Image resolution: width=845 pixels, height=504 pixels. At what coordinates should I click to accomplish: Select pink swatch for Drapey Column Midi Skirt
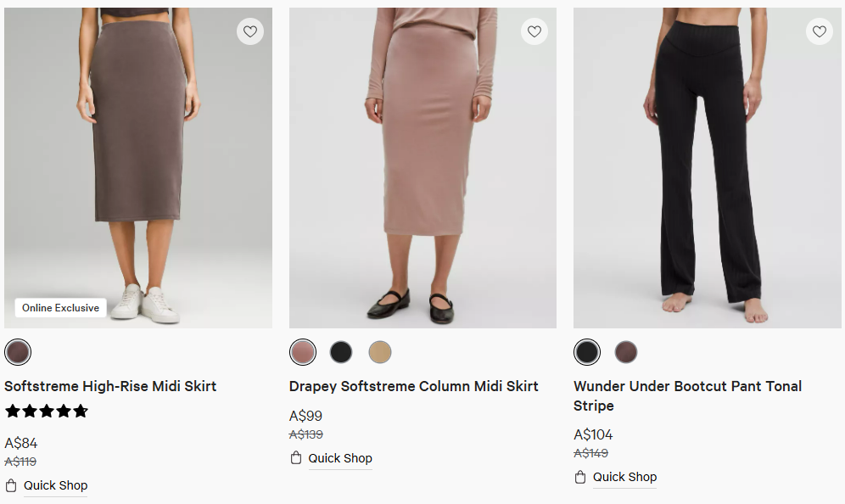[303, 352]
